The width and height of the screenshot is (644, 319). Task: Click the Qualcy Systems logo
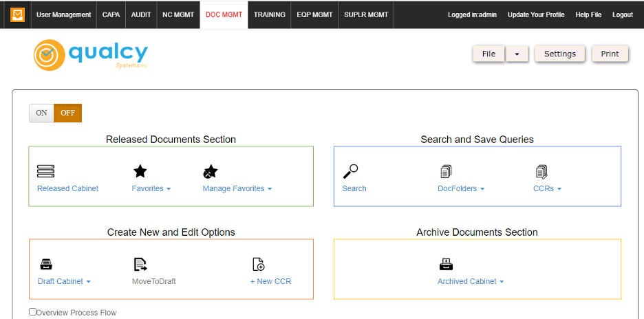[91, 54]
